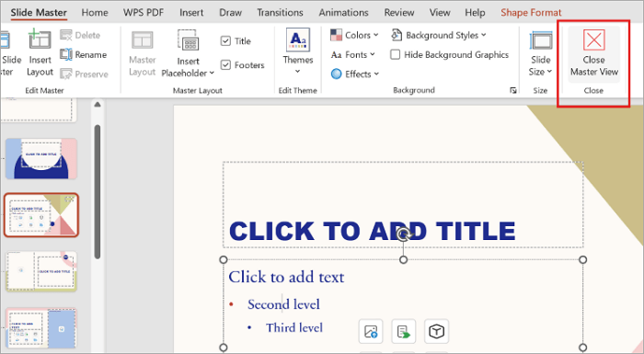Click the 'Second level' bullet text

click(283, 304)
